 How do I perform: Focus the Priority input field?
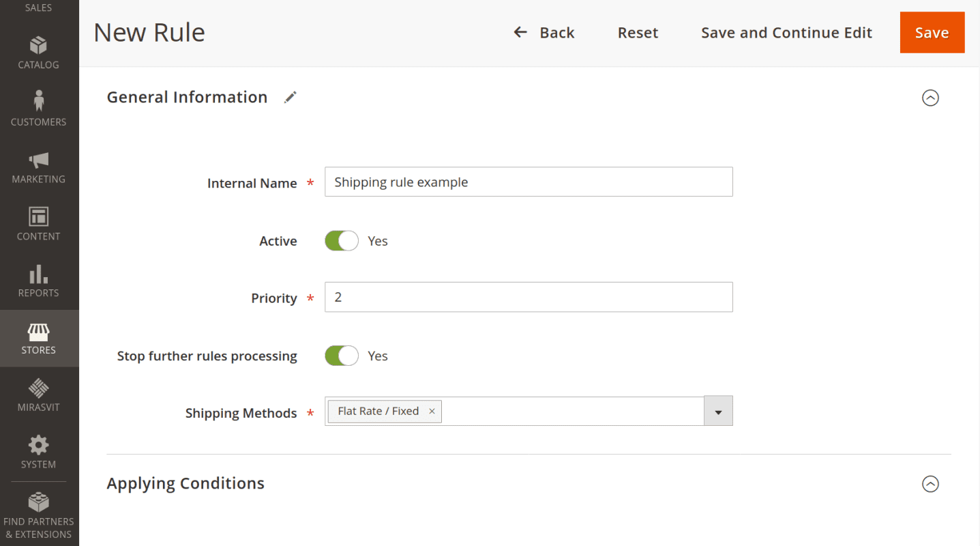point(529,297)
